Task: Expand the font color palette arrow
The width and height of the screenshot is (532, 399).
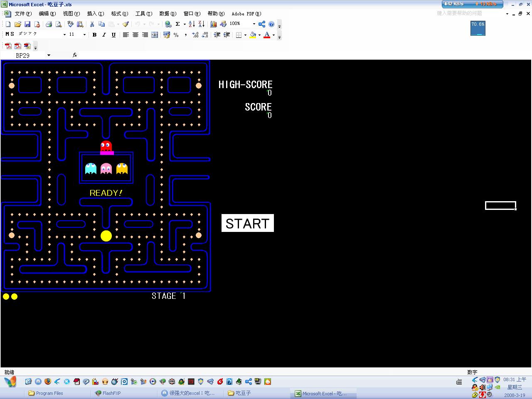Action: 273,35
